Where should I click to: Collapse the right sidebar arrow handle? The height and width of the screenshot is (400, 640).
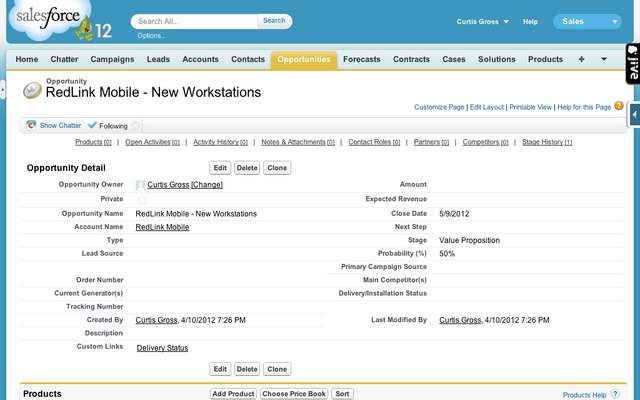point(634,115)
